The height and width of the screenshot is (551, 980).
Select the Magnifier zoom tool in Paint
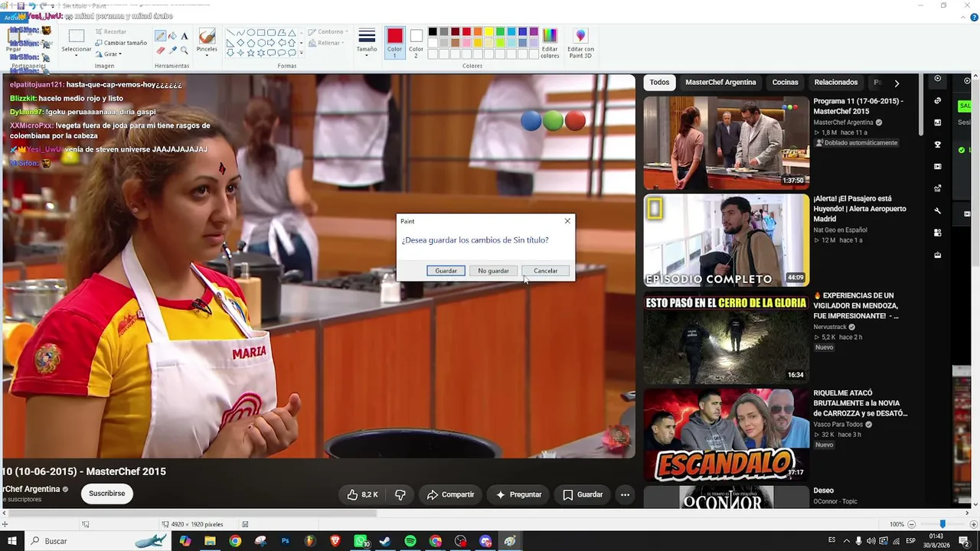[185, 50]
